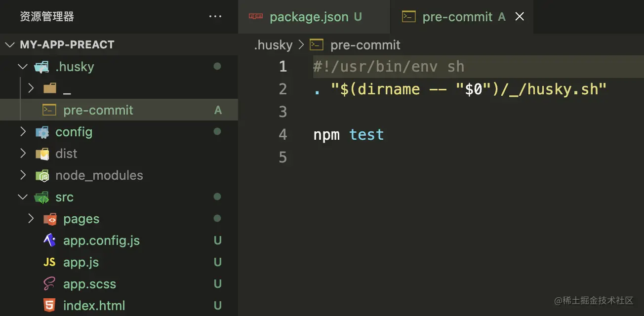Select the node_modules folder name
Viewport: 644px width, 316px height.
[x=99, y=175]
